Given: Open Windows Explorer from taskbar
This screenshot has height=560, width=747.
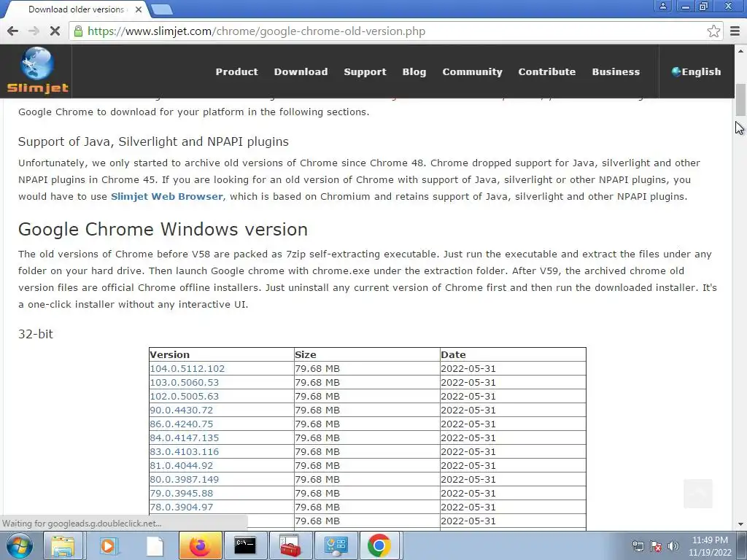Looking at the screenshot, I should pos(63,545).
